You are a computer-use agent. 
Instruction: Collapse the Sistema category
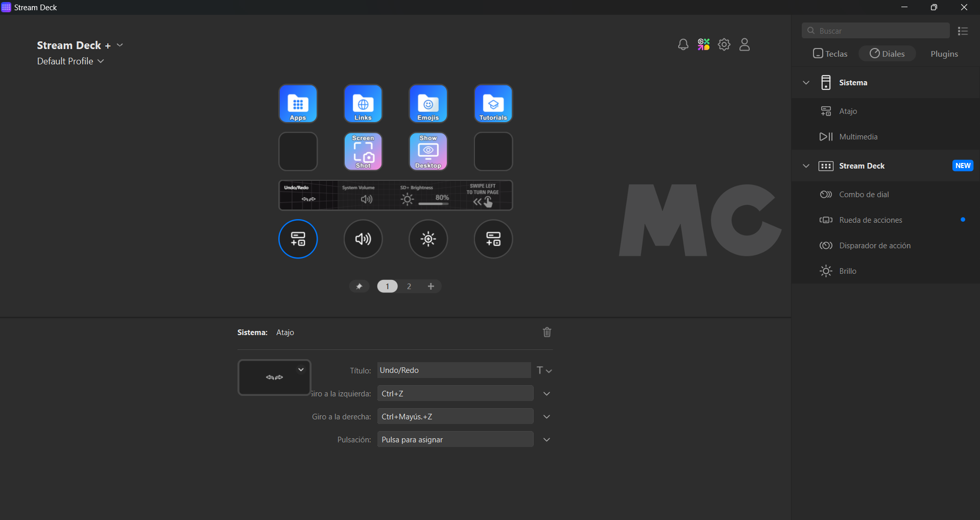[806, 83]
